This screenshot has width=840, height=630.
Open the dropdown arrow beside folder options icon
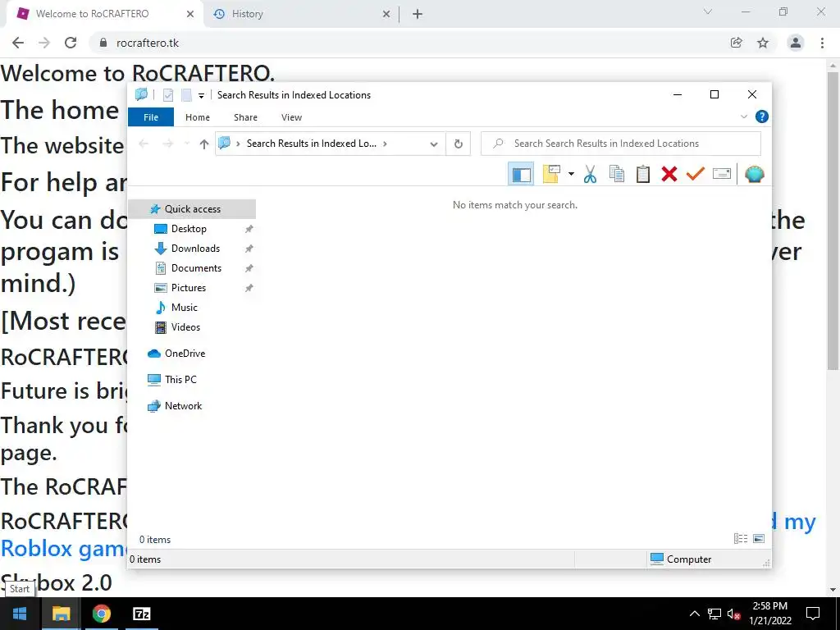[x=571, y=174]
